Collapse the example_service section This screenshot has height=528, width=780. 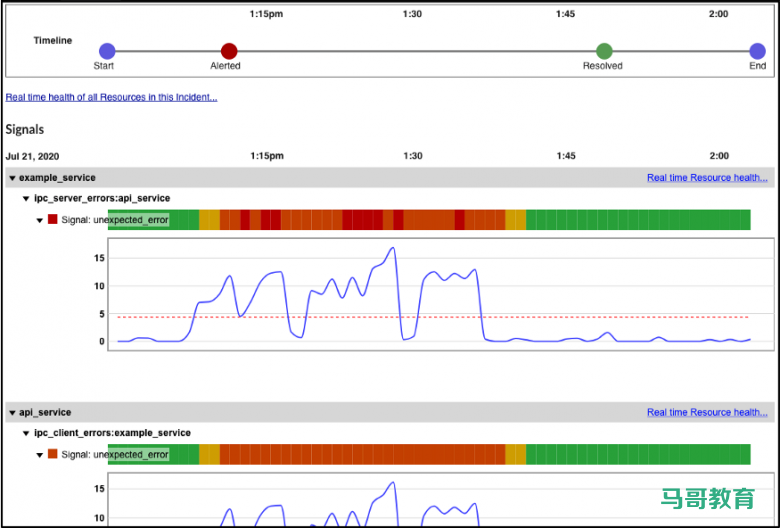(x=12, y=178)
